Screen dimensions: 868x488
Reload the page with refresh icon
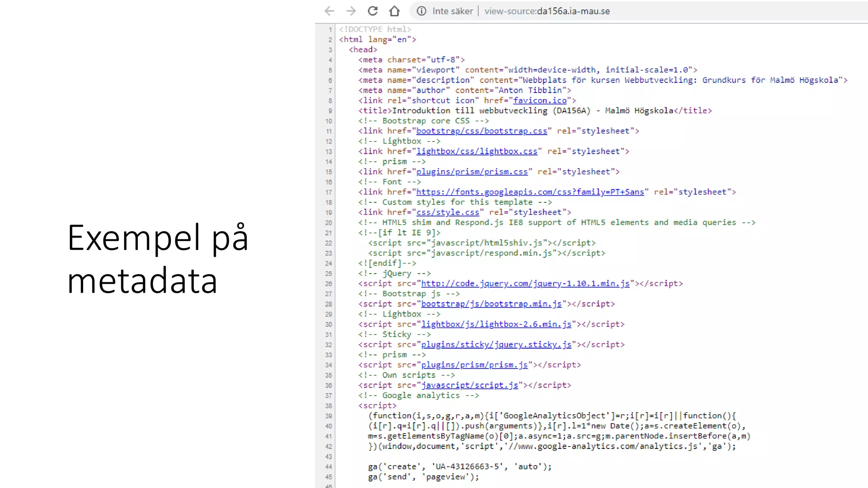[373, 11]
